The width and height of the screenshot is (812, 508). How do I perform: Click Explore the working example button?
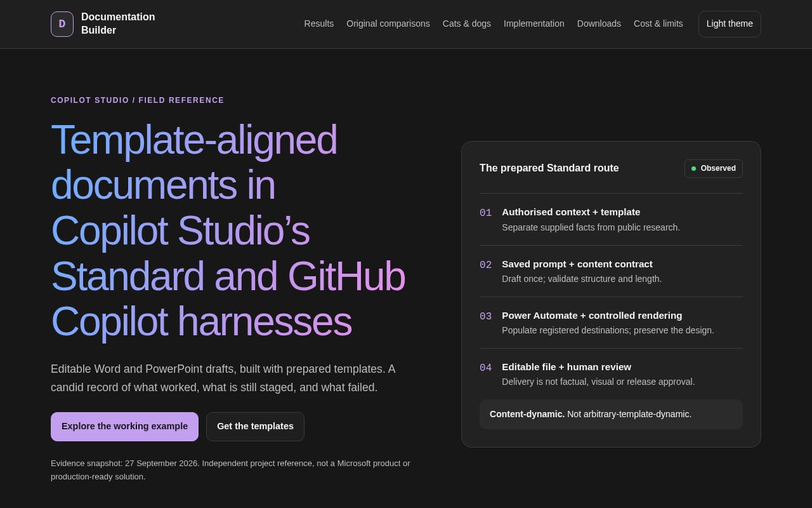point(124,427)
